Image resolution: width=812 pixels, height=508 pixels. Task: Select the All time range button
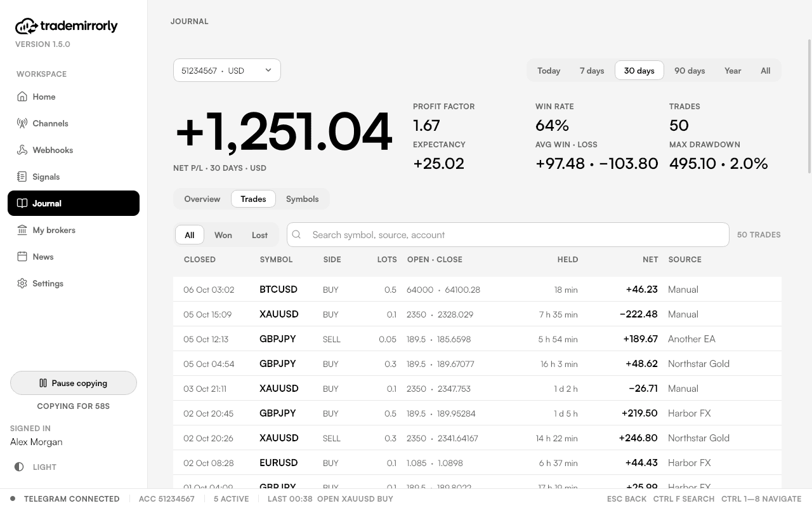765,70
